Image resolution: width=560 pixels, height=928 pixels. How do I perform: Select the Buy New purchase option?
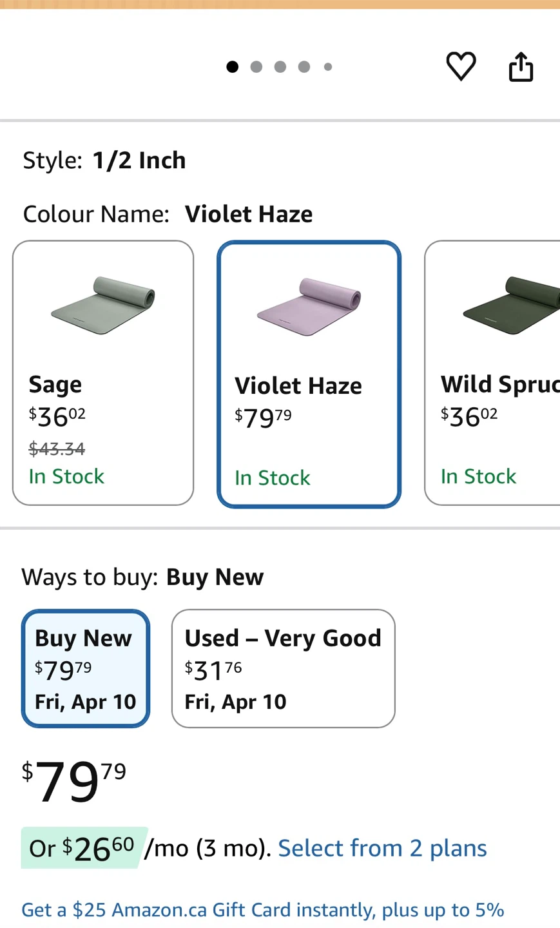(86, 668)
